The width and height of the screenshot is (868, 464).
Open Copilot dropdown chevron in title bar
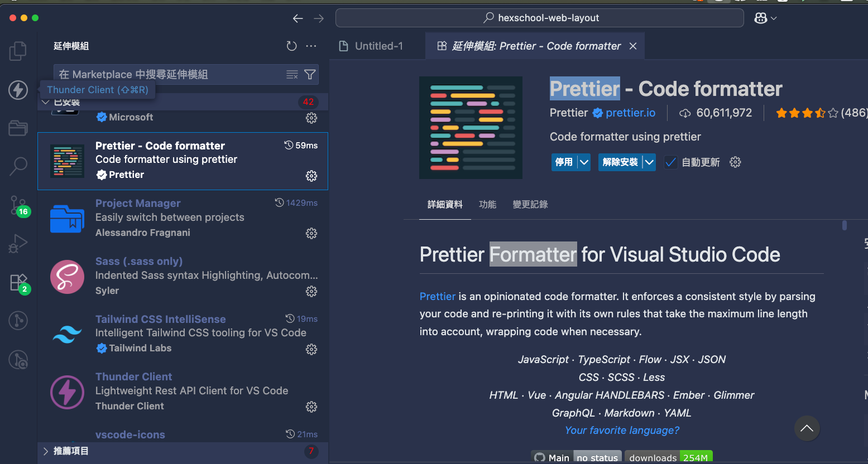point(774,18)
